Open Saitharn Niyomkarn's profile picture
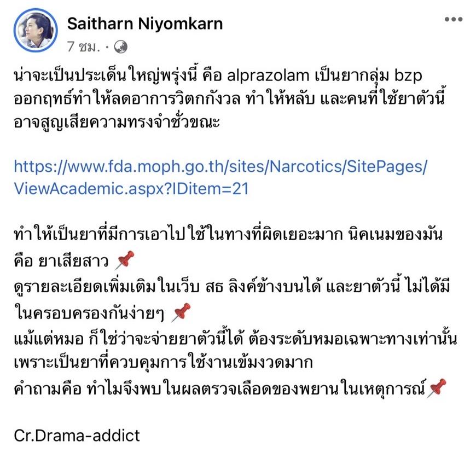The image size is (476, 453). pyautogui.click(x=36, y=30)
